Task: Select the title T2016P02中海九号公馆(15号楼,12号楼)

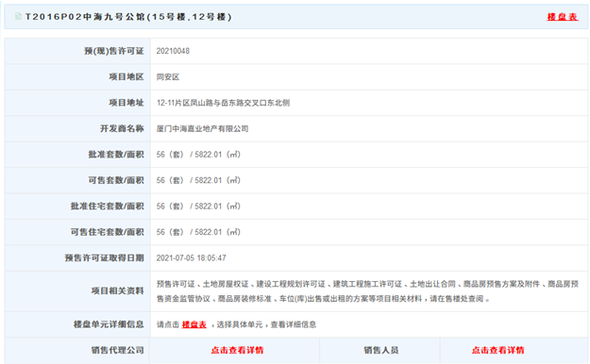Action: 128,17
